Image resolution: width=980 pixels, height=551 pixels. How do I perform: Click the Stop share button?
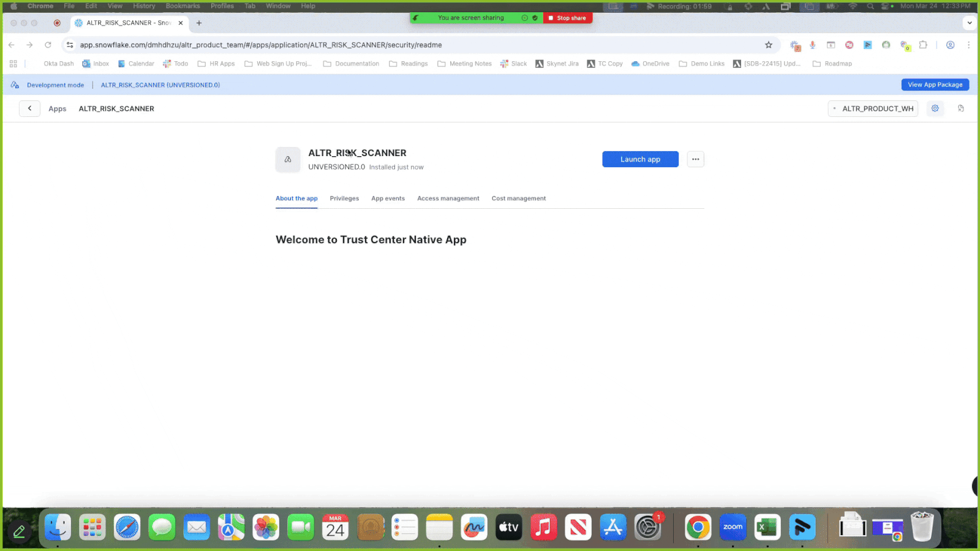(568, 18)
